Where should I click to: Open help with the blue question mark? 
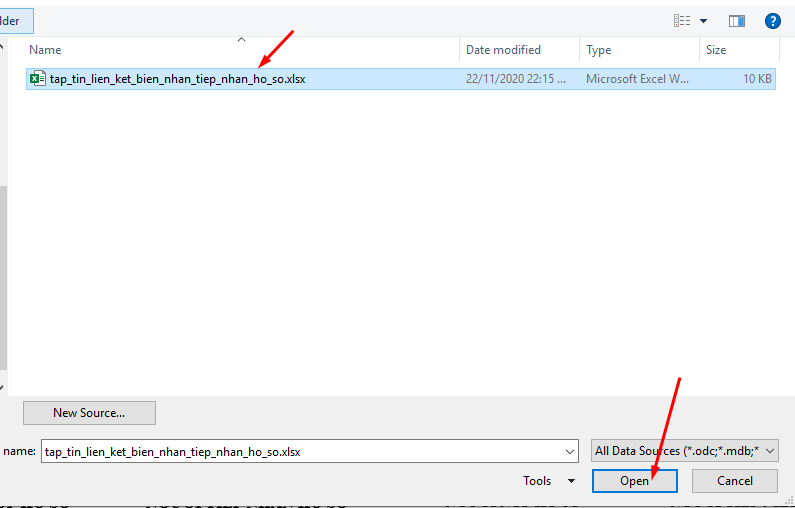pos(772,20)
